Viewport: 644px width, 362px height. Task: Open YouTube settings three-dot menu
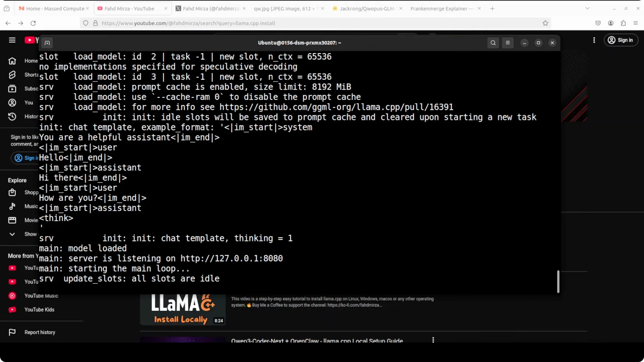point(594,40)
